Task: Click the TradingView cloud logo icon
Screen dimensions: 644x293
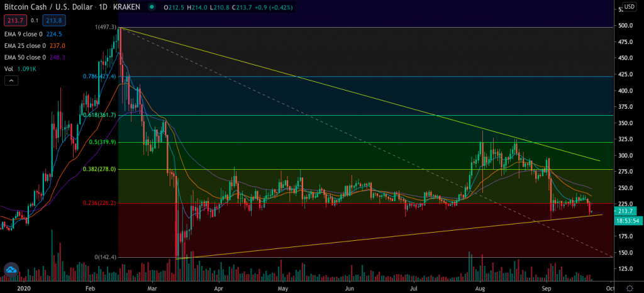Action: point(10,270)
